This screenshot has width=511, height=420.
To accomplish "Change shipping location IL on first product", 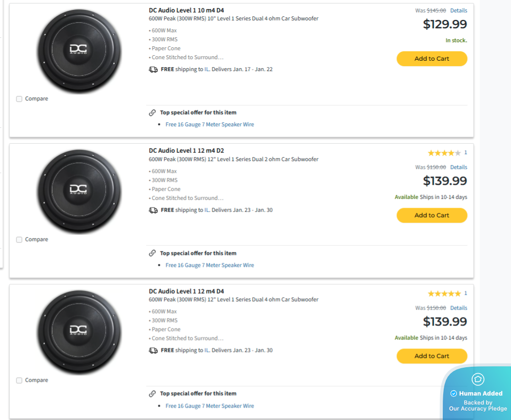I will pyautogui.click(x=207, y=70).
